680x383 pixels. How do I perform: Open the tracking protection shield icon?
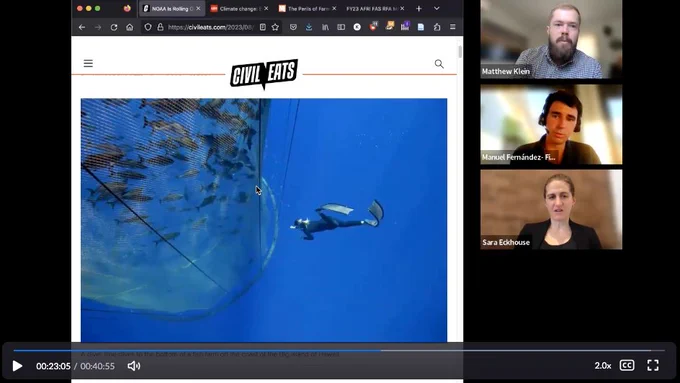tap(148, 27)
